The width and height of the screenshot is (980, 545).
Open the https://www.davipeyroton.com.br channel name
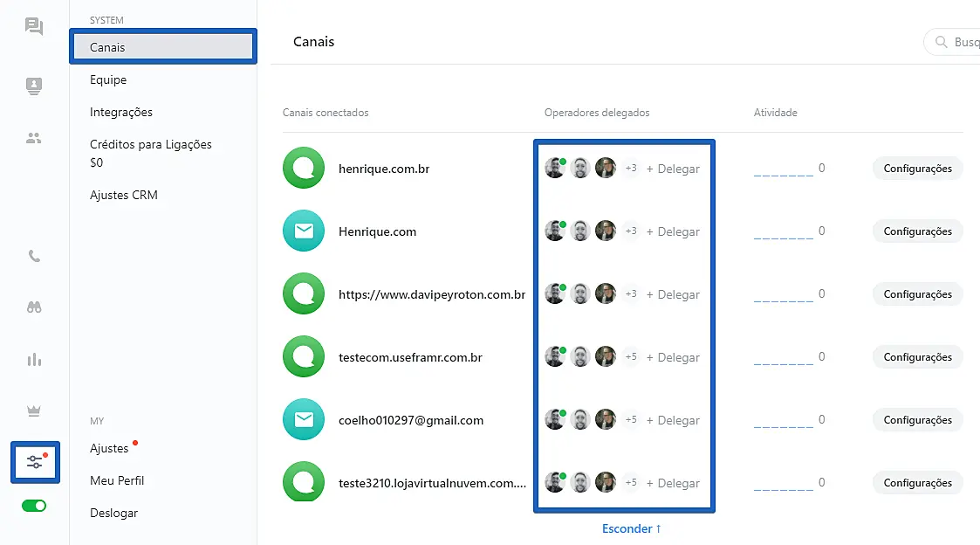432,294
